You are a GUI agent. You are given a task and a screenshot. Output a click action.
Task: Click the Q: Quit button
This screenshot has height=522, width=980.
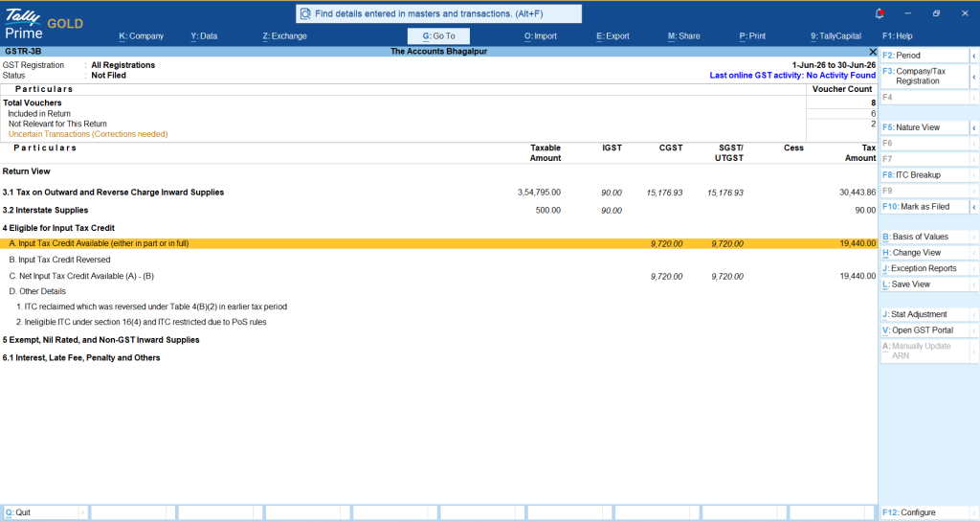40,512
